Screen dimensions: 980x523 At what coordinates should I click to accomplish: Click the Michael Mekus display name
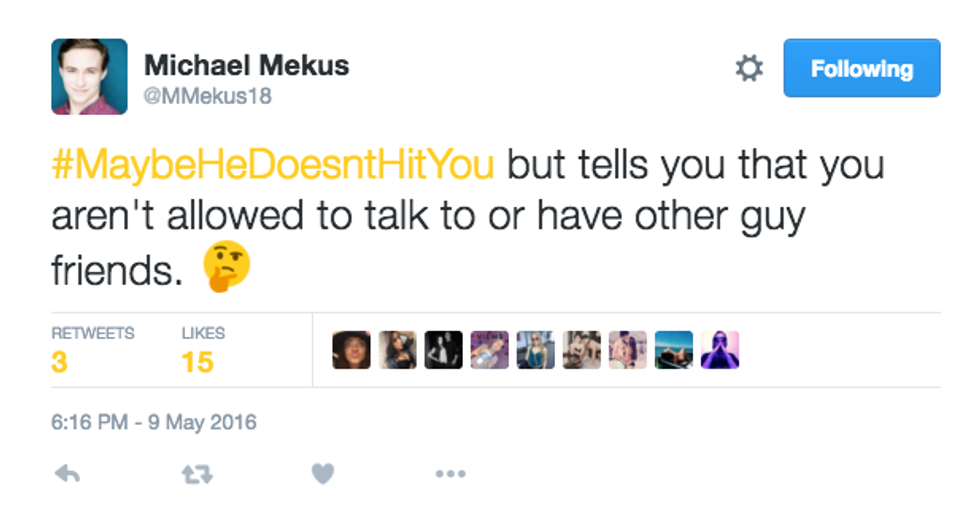[247, 66]
